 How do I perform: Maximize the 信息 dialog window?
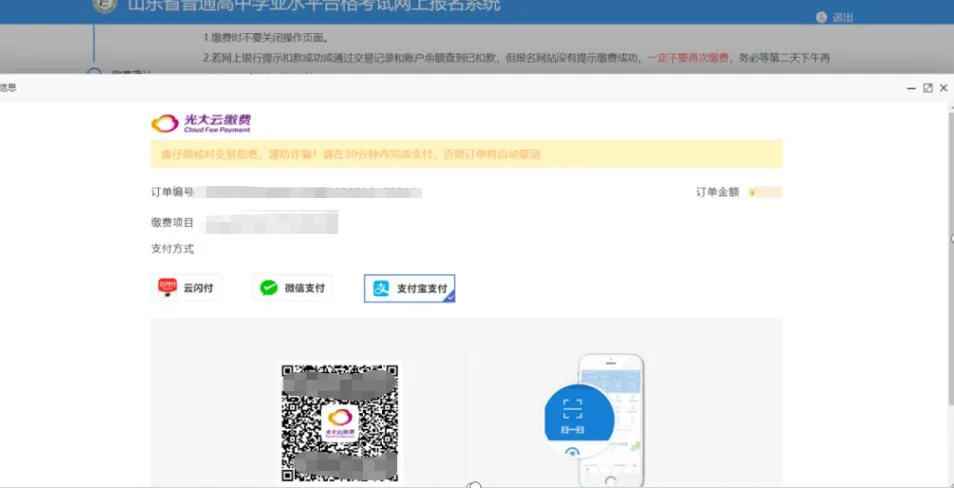click(927, 88)
